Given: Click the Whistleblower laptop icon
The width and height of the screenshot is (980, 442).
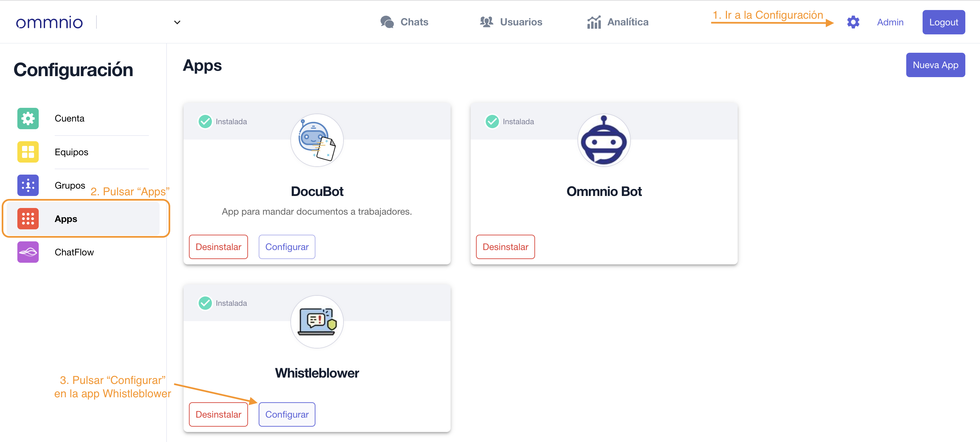Looking at the screenshot, I should tap(317, 322).
